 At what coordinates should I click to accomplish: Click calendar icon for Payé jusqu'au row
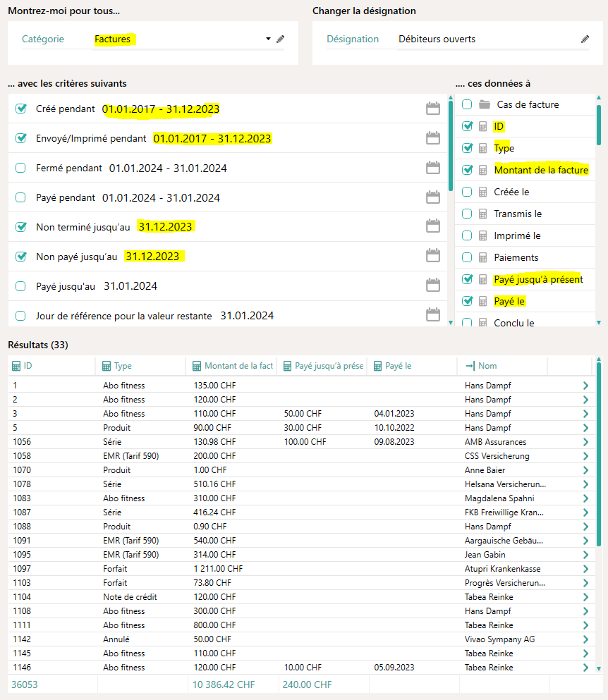[x=433, y=286]
